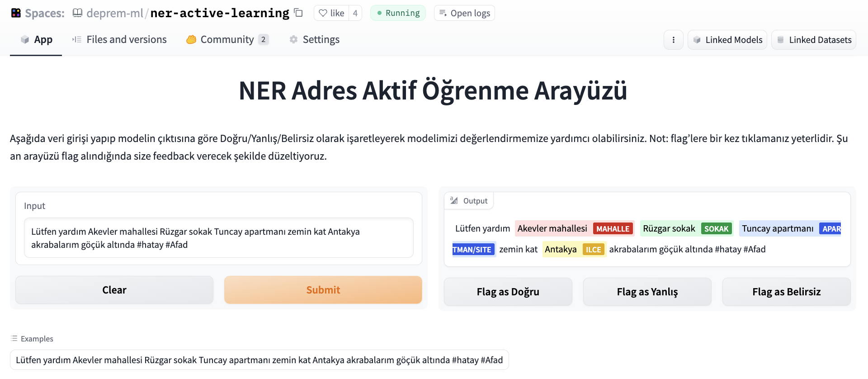Expand the Linked Datasets list
The width and height of the screenshot is (868, 379).
click(x=813, y=40)
